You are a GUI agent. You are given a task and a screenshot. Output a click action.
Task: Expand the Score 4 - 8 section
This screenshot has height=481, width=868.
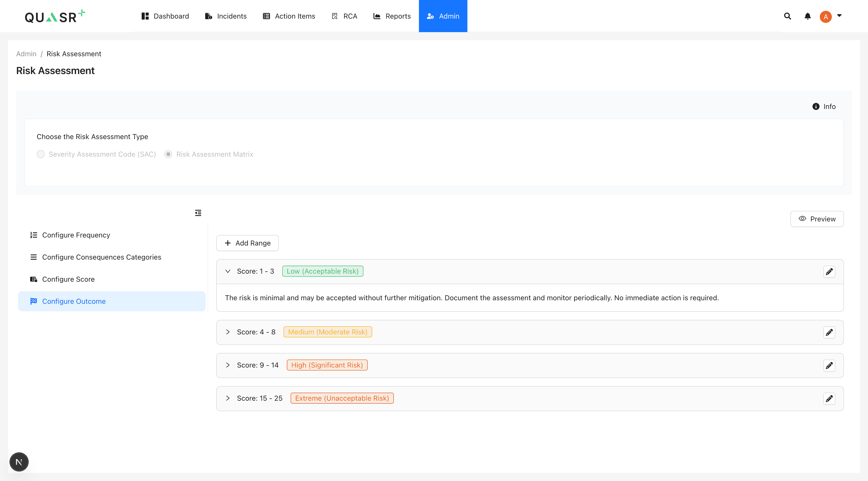(228, 332)
